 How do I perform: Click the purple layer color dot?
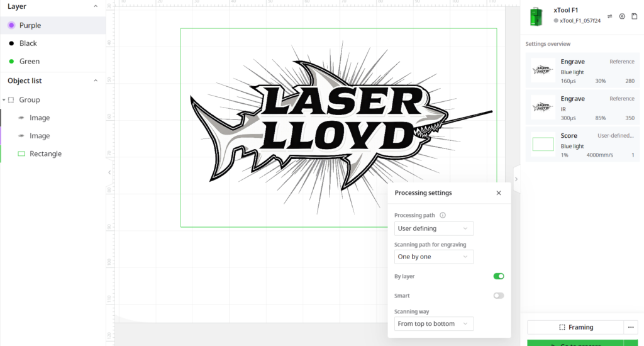tap(11, 25)
